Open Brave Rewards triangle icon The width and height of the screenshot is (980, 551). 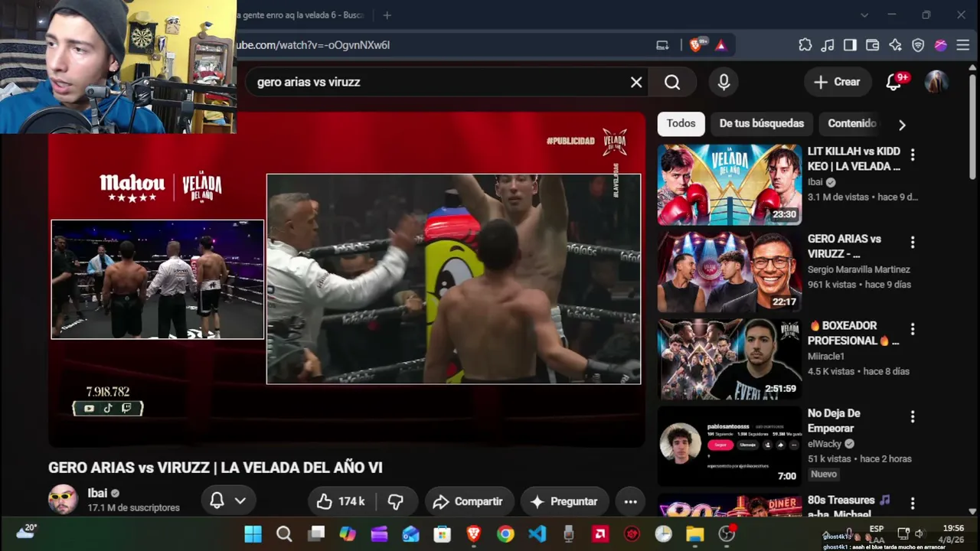click(720, 45)
